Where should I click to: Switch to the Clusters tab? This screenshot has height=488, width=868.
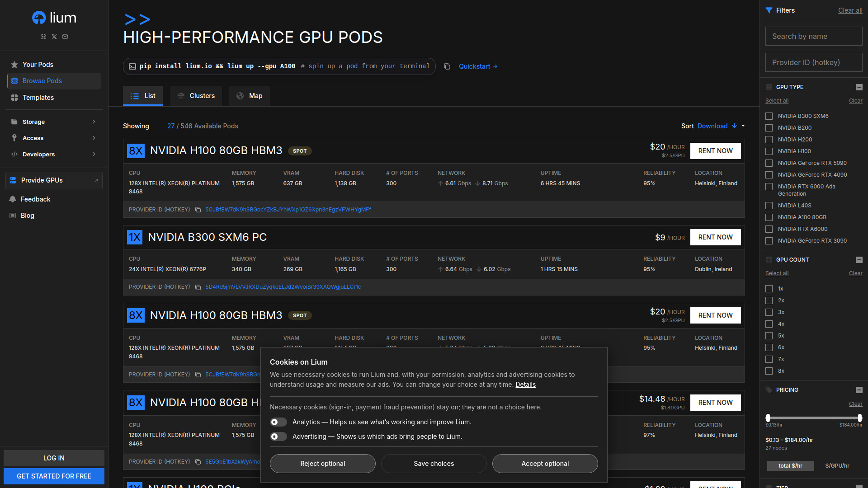point(196,96)
